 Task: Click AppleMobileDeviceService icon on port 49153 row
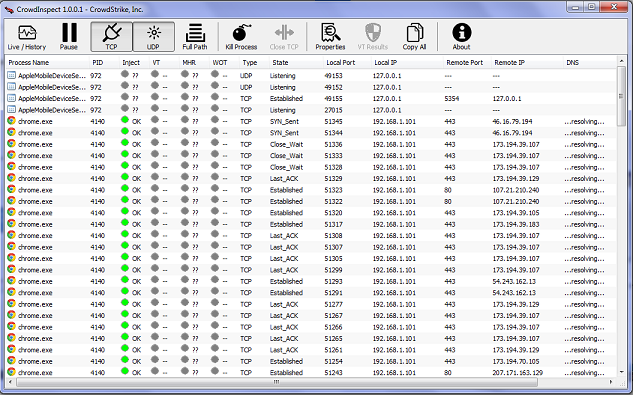pos(11,75)
